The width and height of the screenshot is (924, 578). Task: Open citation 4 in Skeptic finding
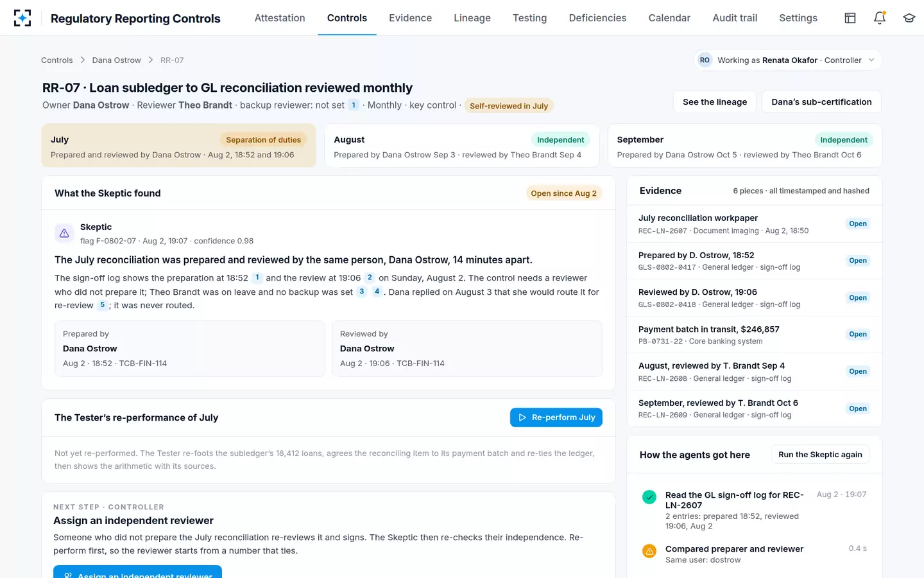[377, 292]
